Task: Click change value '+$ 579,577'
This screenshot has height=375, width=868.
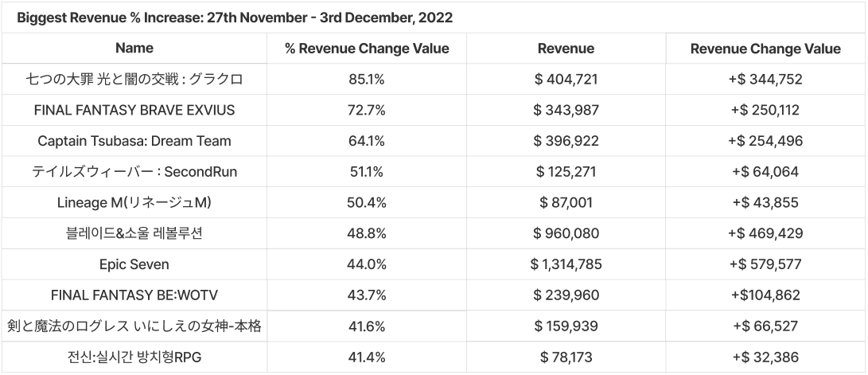Action: [x=765, y=264]
